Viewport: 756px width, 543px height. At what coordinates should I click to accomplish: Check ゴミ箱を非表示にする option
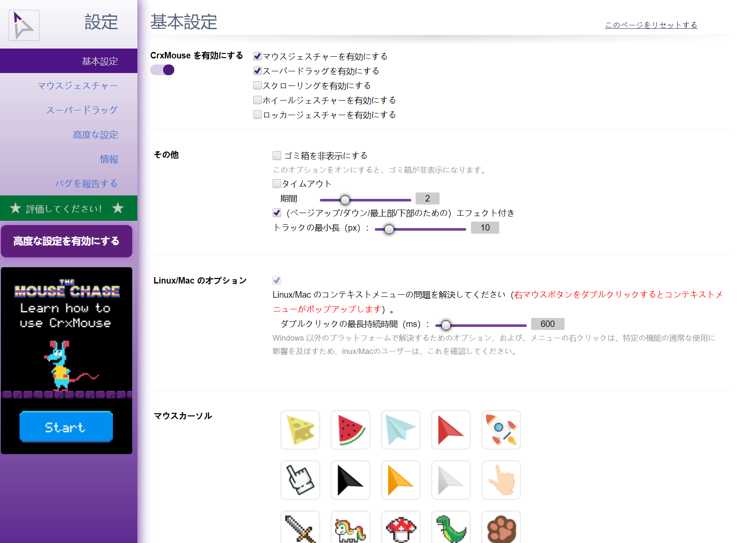pos(277,156)
